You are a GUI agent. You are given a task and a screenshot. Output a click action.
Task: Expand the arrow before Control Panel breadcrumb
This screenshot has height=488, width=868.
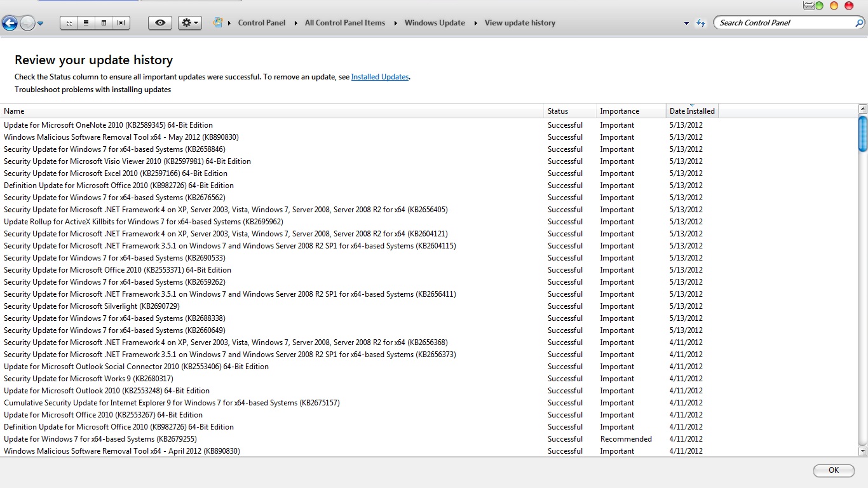point(229,23)
